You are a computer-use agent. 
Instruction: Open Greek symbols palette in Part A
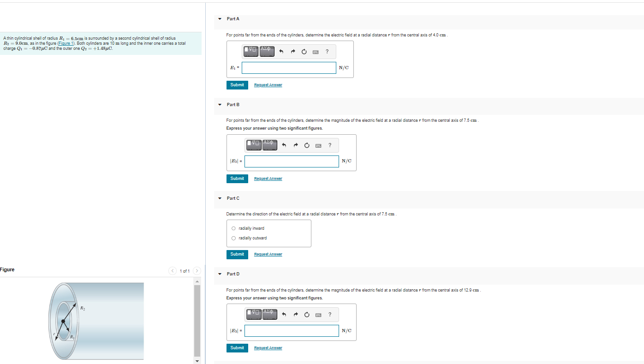[x=267, y=51]
